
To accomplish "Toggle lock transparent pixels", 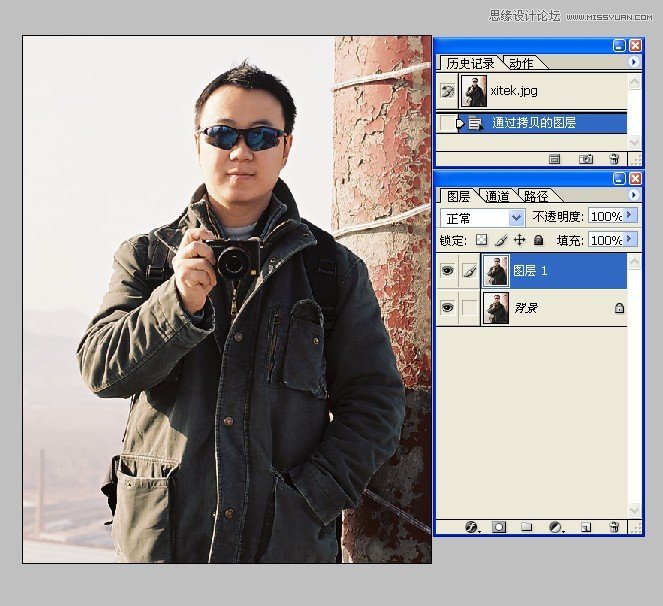I will [481, 240].
